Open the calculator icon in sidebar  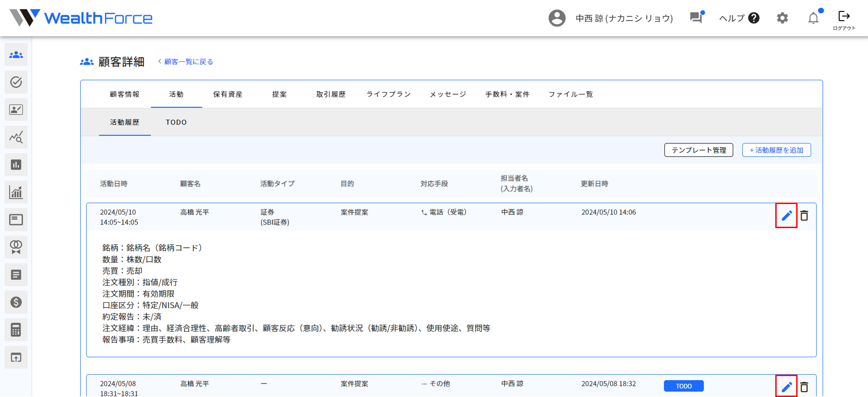(16, 330)
